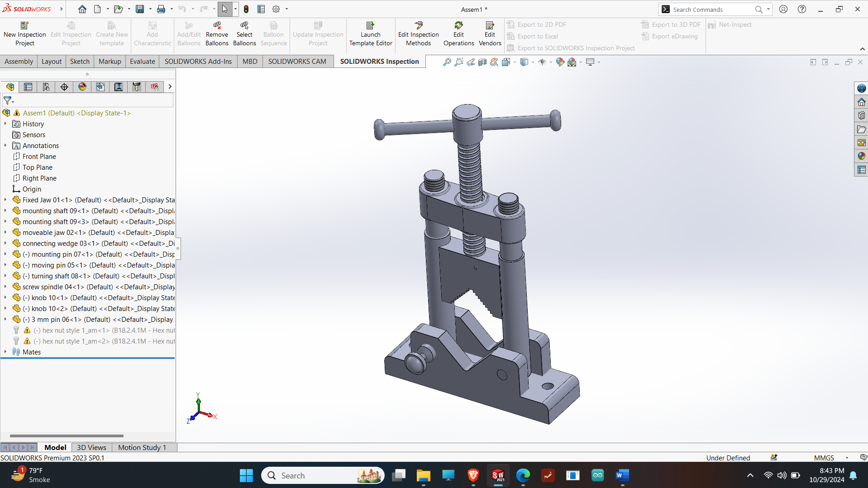Image resolution: width=868 pixels, height=488 pixels.
Task: Switch to the Sketch ribbon tab
Action: [x=80, y=62]
